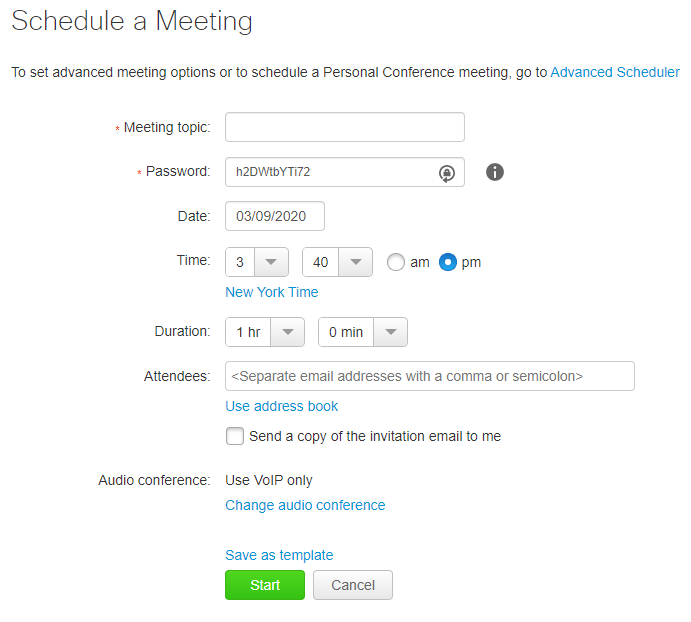Viewport: 691px width, 622px height.
Task: Click the Date field
Action: 275,216
